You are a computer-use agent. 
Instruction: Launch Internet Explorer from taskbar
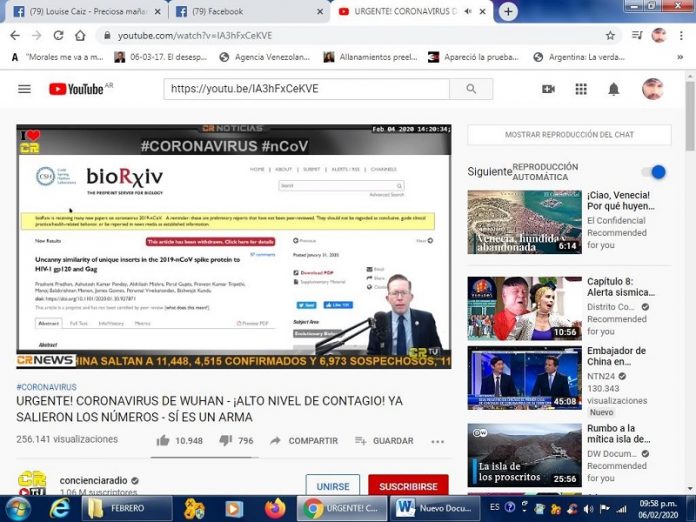[x=59, y=508]
